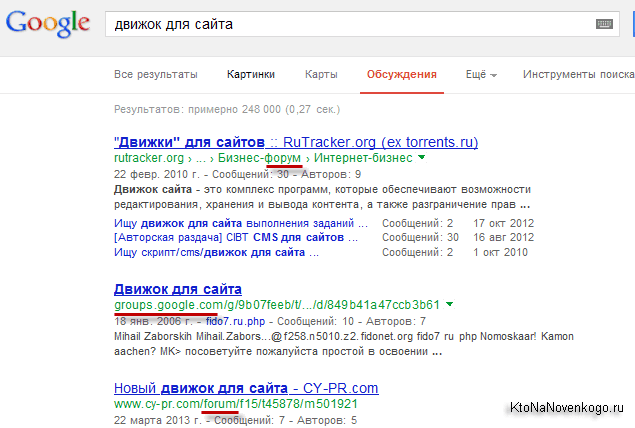Focus the search field with движок для сайта

(362, 24)
